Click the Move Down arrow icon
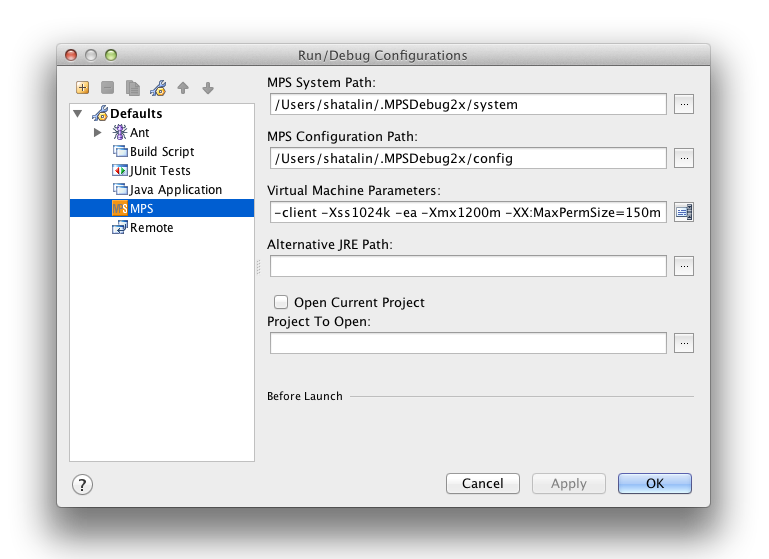The height and width of the screenshot is (559, 769). click(x=208, y=88)
